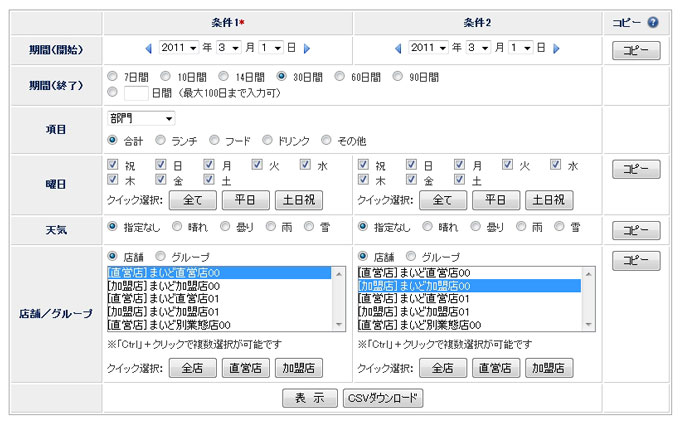Screen dimensions: 680x423
Task: Toggle the 日 checkbox in 条件1
Action: coord(160,164)
